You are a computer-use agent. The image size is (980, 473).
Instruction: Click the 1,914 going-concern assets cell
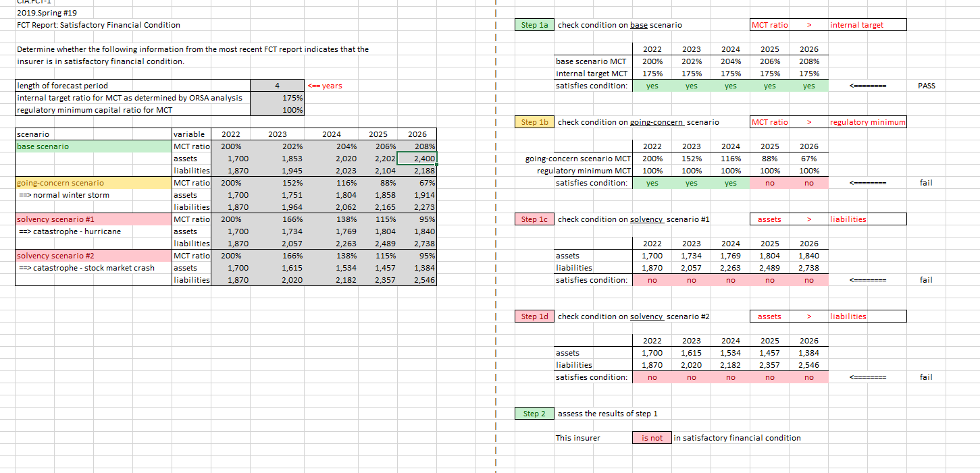[x=417, y=195]
